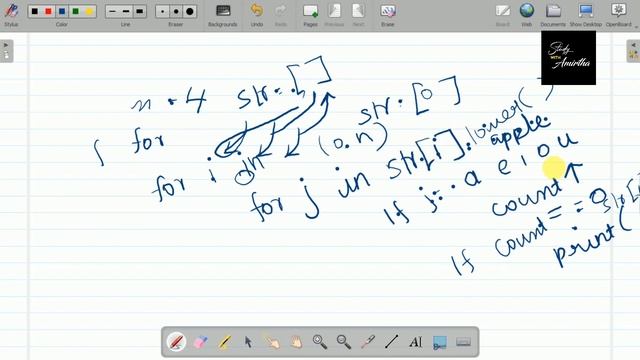Click Show Desktop
Image resolution: width=640 pixels, height=360 pixels.
(586, 15)
